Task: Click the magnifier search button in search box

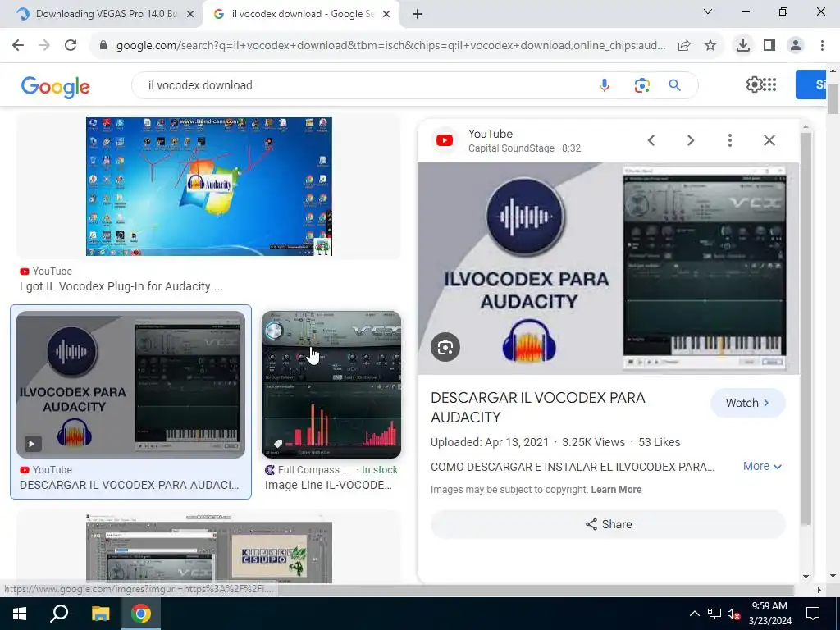Action: (674, 85)
